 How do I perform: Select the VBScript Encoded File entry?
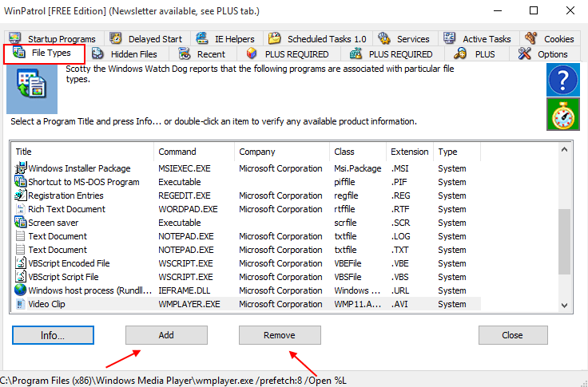click(x=248, y=263)
